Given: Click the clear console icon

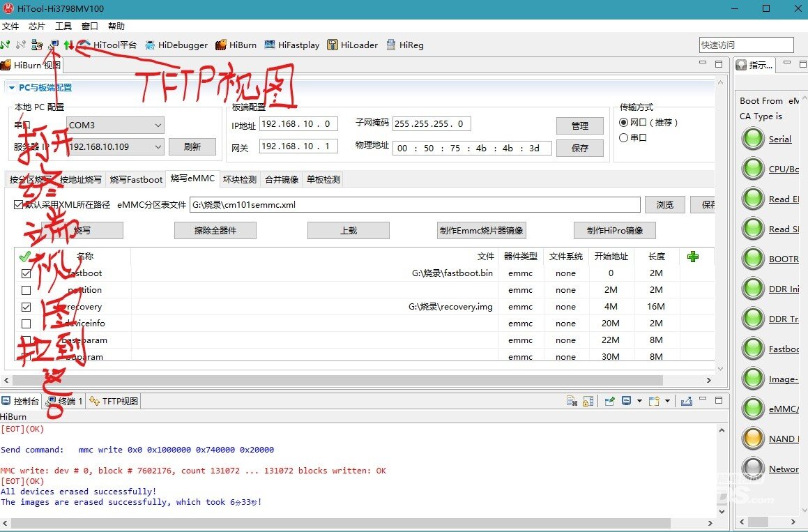Looking at the screenshot, I should (572, 400).
